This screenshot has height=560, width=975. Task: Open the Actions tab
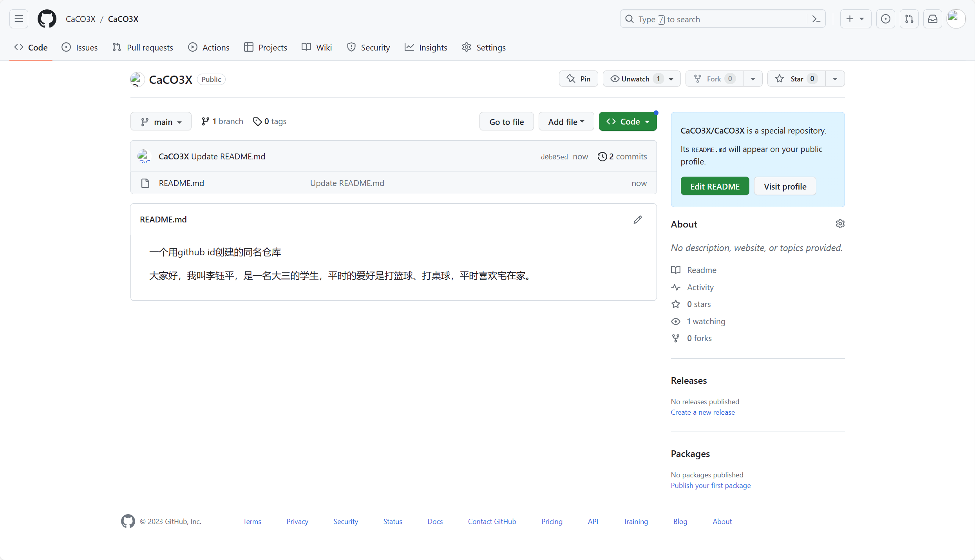click(208, 47)
